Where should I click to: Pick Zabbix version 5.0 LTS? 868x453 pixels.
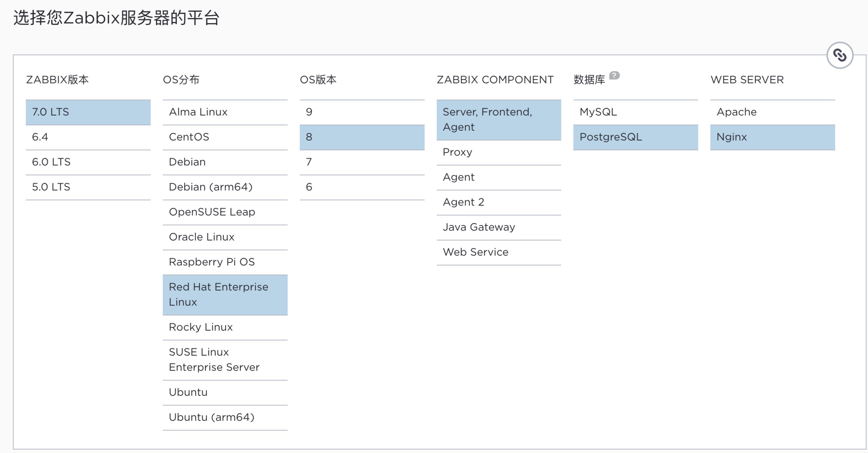coord(88,187)
